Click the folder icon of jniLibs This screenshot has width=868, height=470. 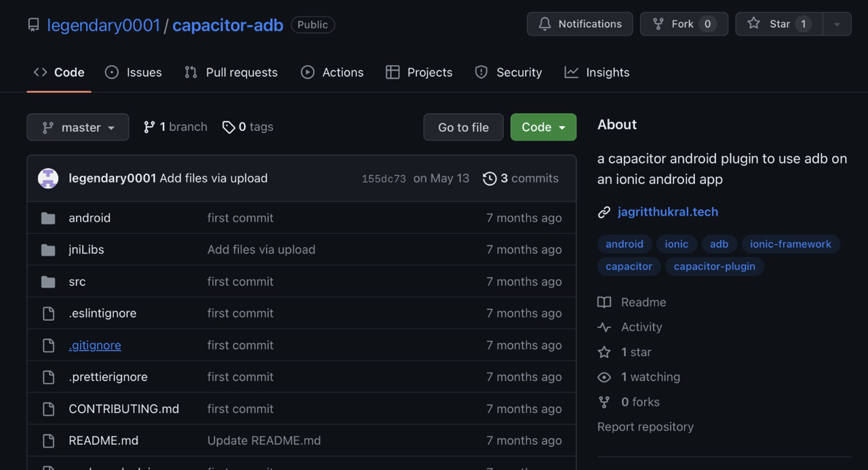48,250
